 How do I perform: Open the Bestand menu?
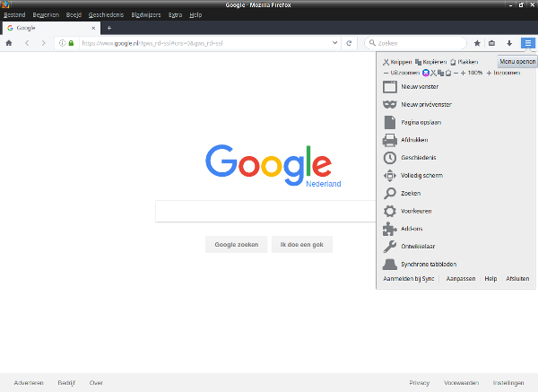[14, 14]
